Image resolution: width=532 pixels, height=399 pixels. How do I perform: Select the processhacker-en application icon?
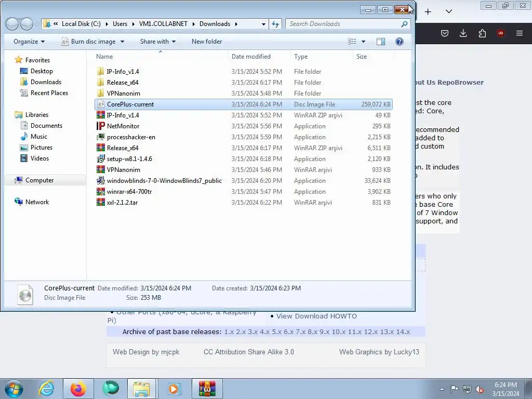100,137
